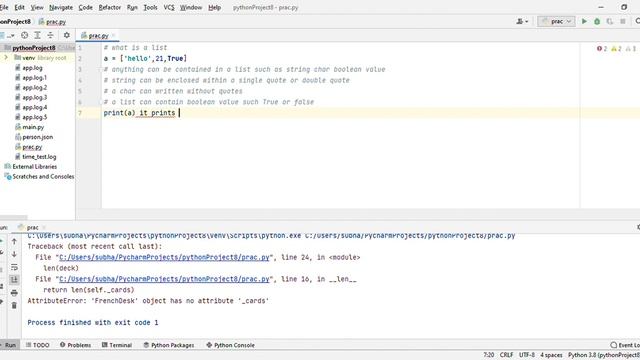Select app.log.3 in project tree
The image size is (640, 360).
[34, 97]
